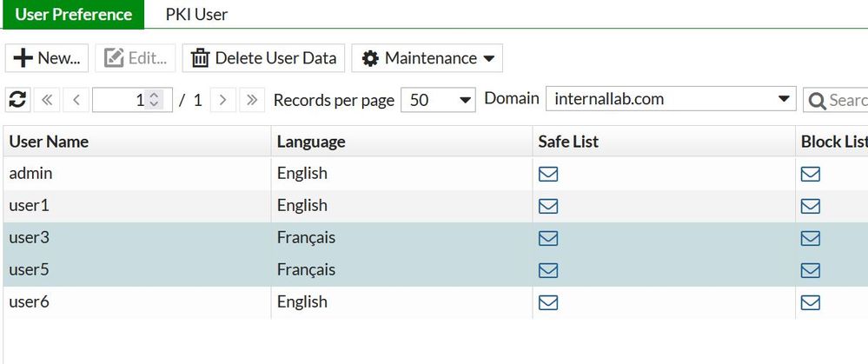Select the User Preference tab
868x364 pixels.
(x=73, y=15)
